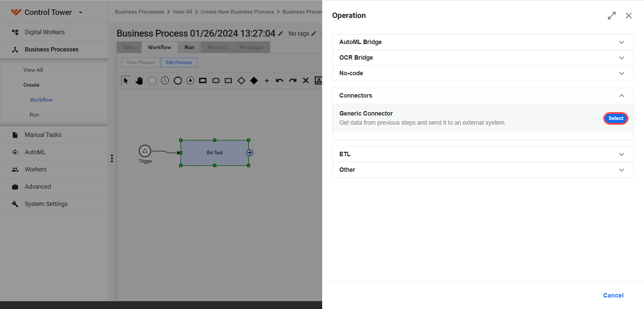Switch to the Results tab
The width and height of the screenshot is (644, 309).
[x=217, y=47]
